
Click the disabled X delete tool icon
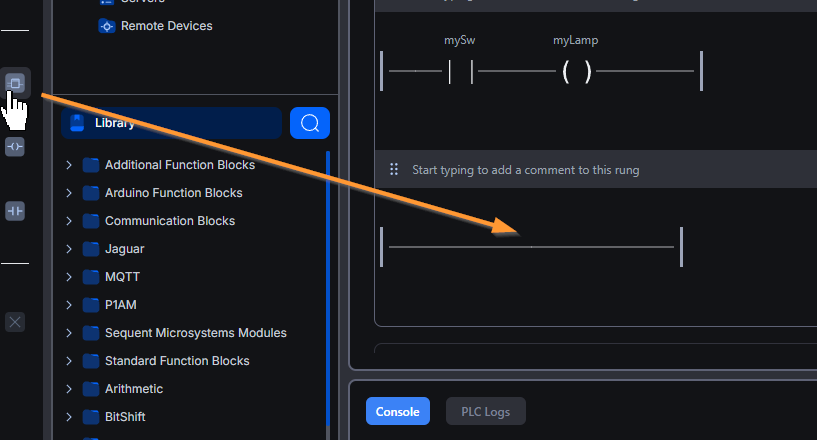tap(15, 322)
